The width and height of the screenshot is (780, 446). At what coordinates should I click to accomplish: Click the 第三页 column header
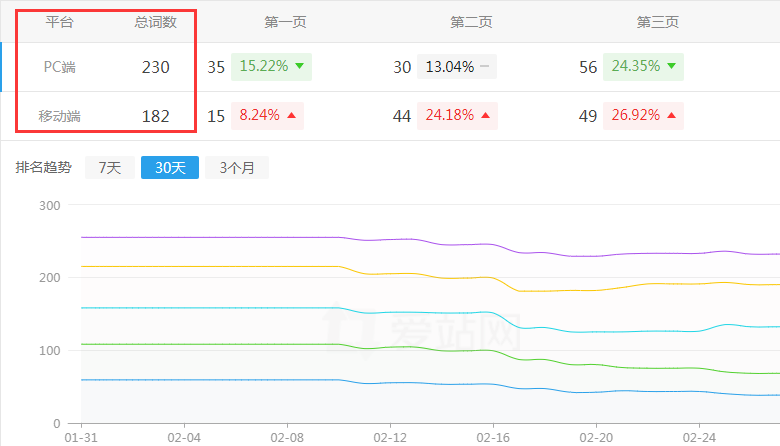(x=657, y=21)
